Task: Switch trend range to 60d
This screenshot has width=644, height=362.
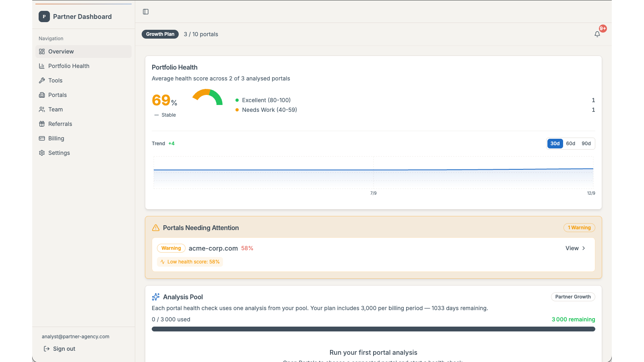Action: [571, 144]
